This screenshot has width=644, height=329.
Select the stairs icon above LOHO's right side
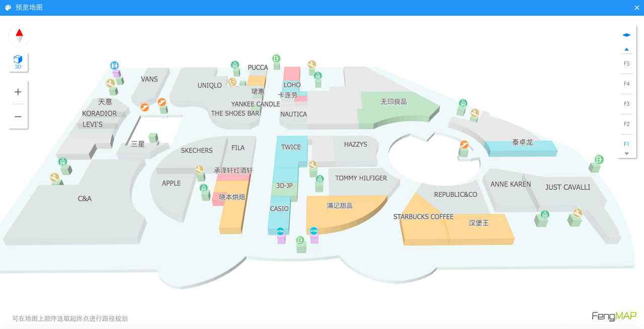[x=311, y=64]
